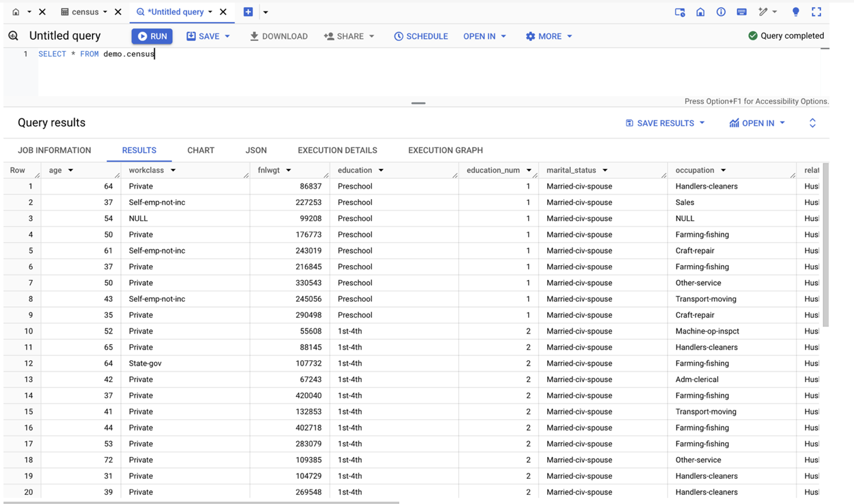Click the Download icon above the editor
Image resolution: width=854 pixels, height=504 pixels.
[x=254, y=36]
